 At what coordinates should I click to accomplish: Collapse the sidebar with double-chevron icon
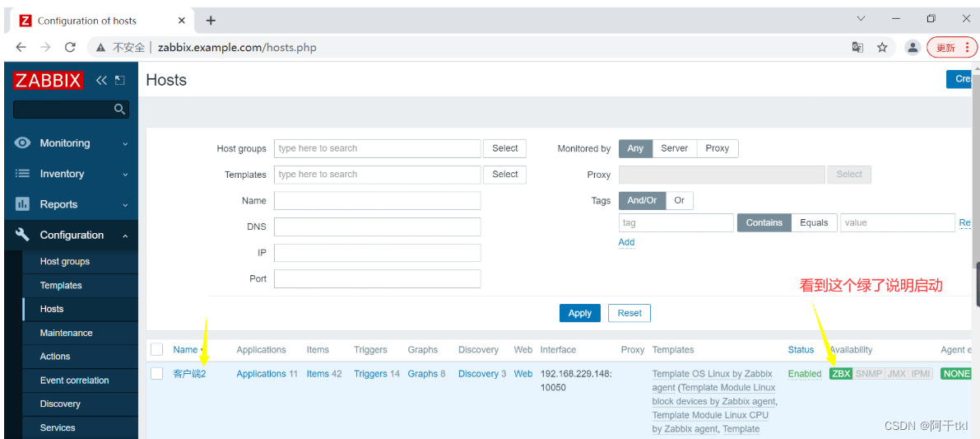click(x=101, y=80)
